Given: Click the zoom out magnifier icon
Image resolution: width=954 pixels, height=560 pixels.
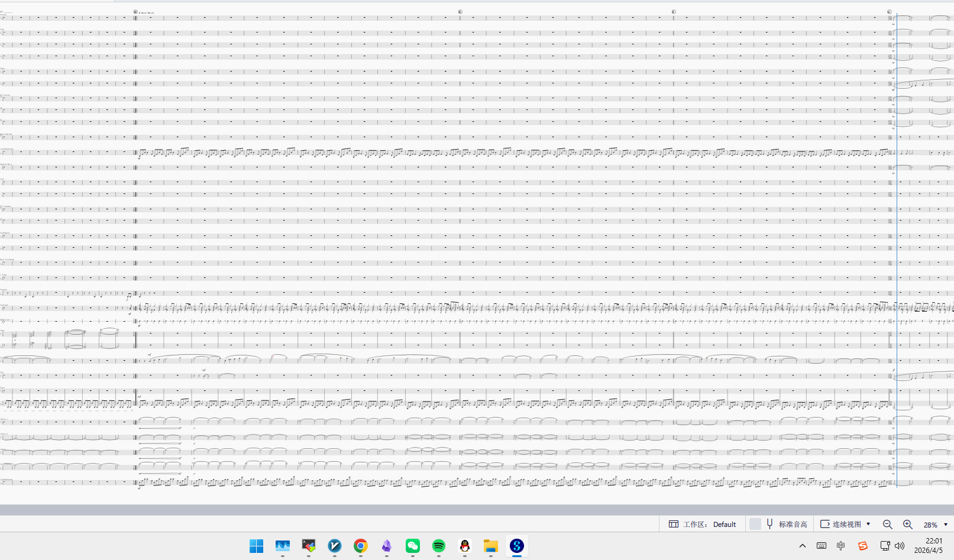Looking at the screenshot, I should coord(887,525).
